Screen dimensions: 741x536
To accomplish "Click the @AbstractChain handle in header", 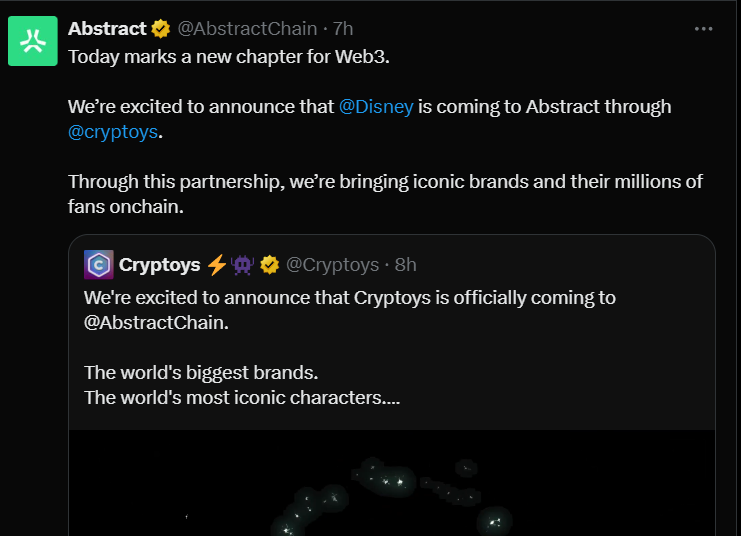I will coord(247,29).
